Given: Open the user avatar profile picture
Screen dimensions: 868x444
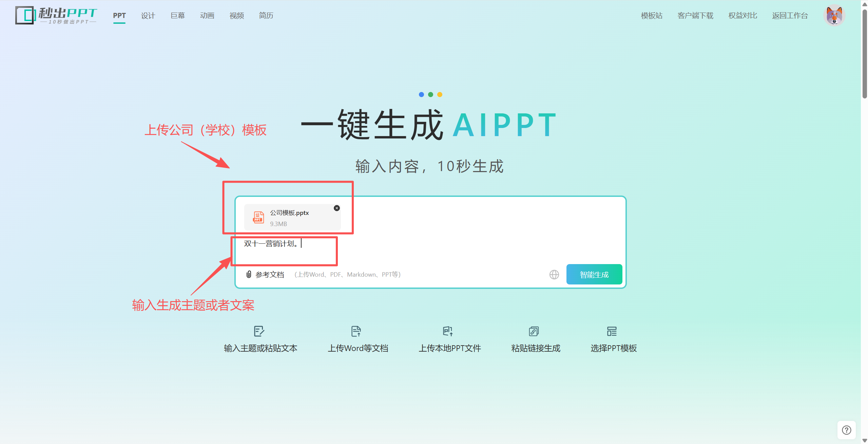Looking at the screenshot, I should (x=834, y=15).
